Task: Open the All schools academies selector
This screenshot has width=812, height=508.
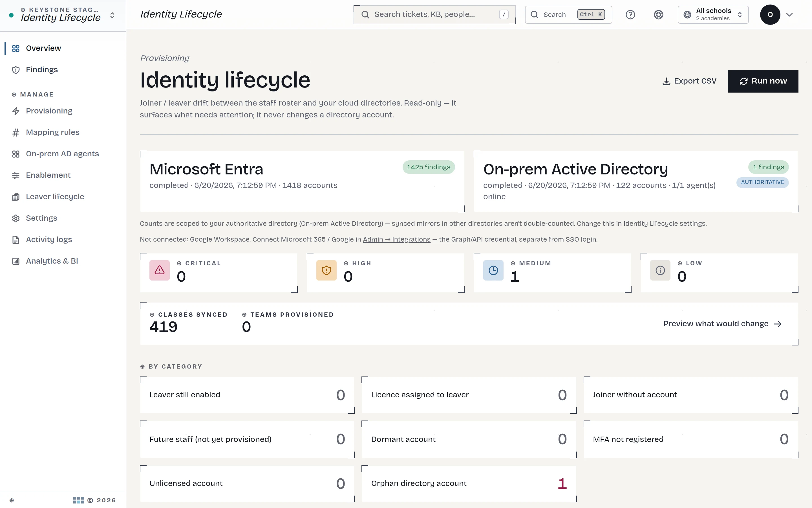Action: point(713,14)
